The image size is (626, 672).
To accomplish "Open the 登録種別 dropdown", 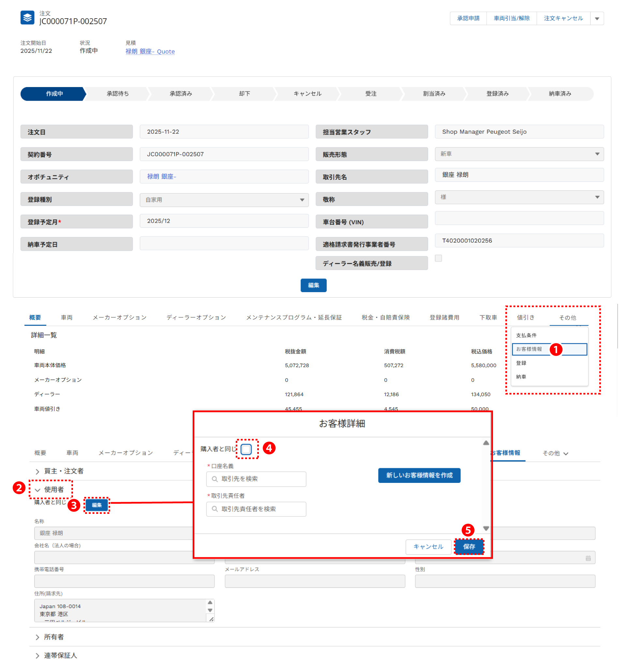I will tap(224, 200).
